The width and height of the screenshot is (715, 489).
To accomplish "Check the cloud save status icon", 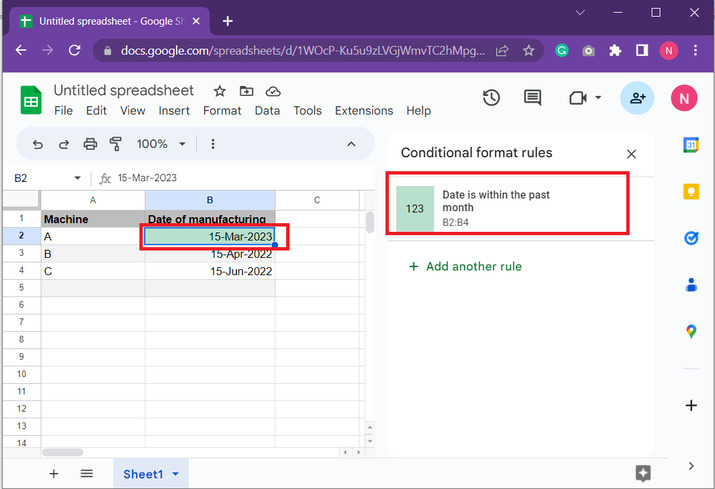I will tap(273, 91).
